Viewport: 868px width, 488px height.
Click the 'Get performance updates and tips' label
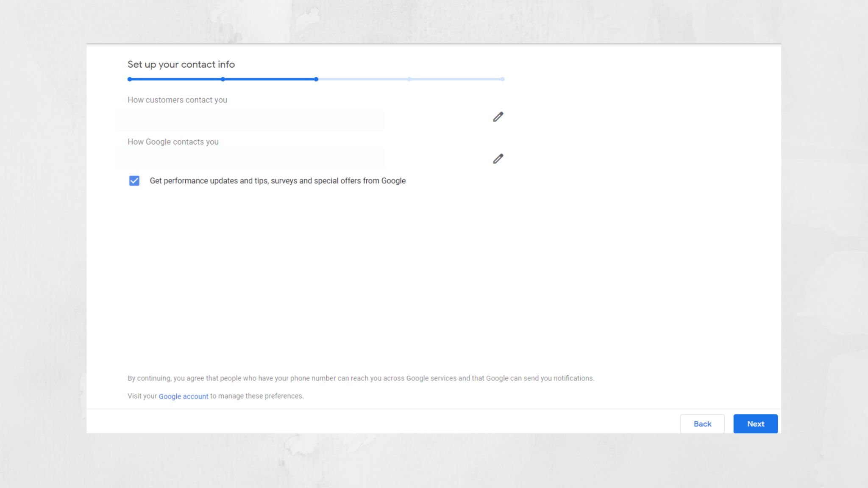click(x=278, y=181)
